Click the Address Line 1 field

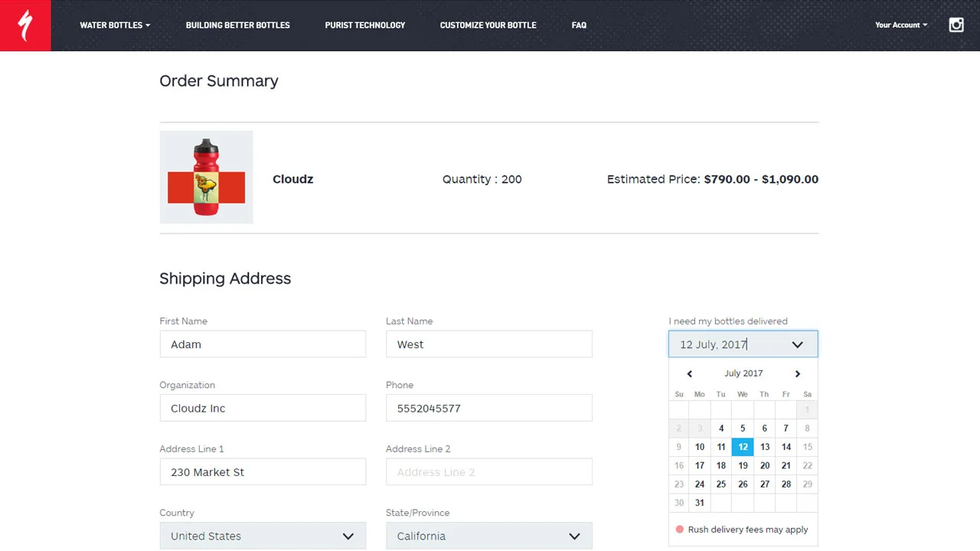[x=263, y=472]
